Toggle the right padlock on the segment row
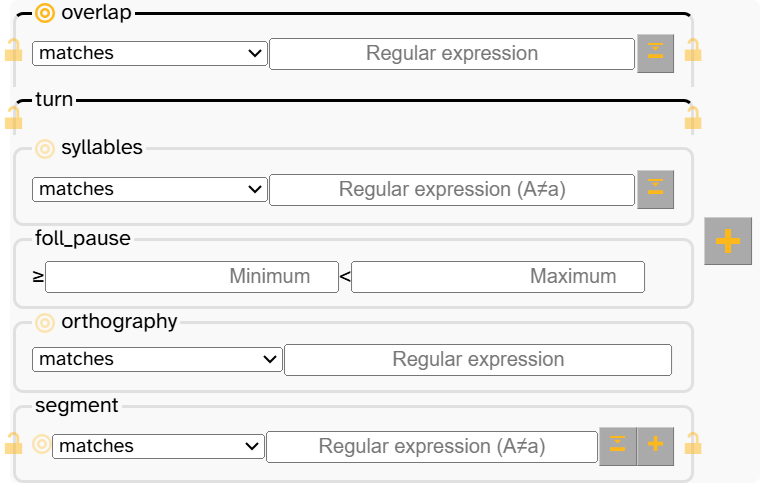 click(x=692, y=443)
